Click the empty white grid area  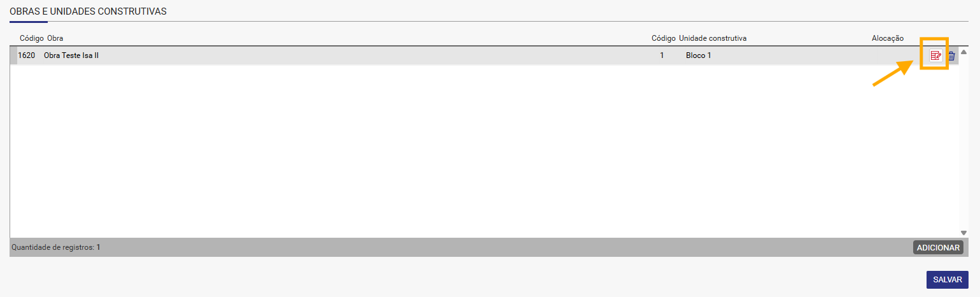(x=484, y=152)
